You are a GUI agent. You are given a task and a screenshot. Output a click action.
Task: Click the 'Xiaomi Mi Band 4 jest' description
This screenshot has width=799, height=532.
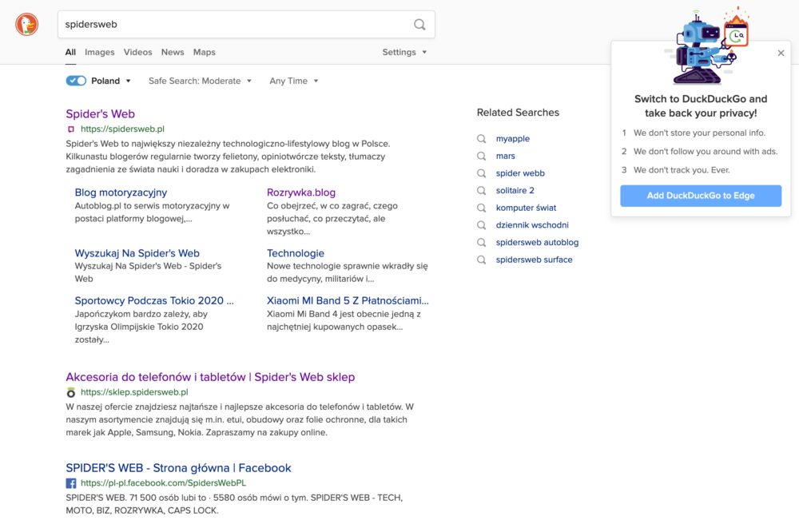344,320
